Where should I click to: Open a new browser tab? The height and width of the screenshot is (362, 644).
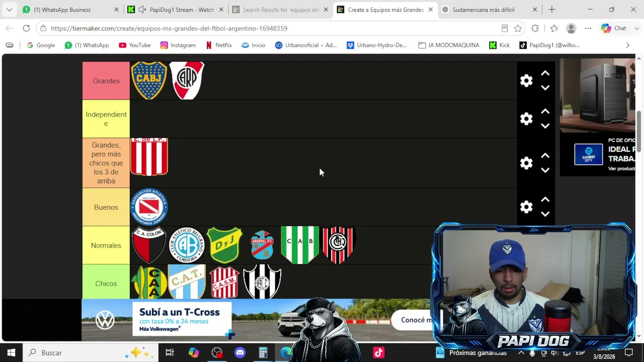552,10
